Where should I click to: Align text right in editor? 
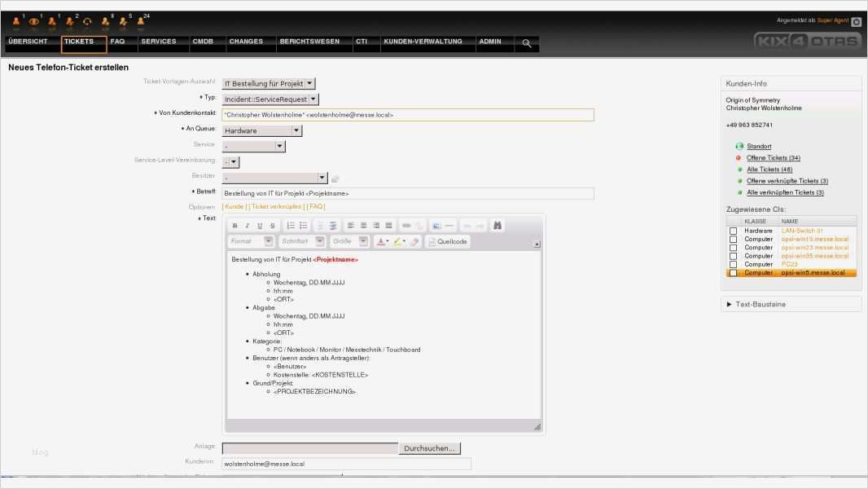[376, 226]
